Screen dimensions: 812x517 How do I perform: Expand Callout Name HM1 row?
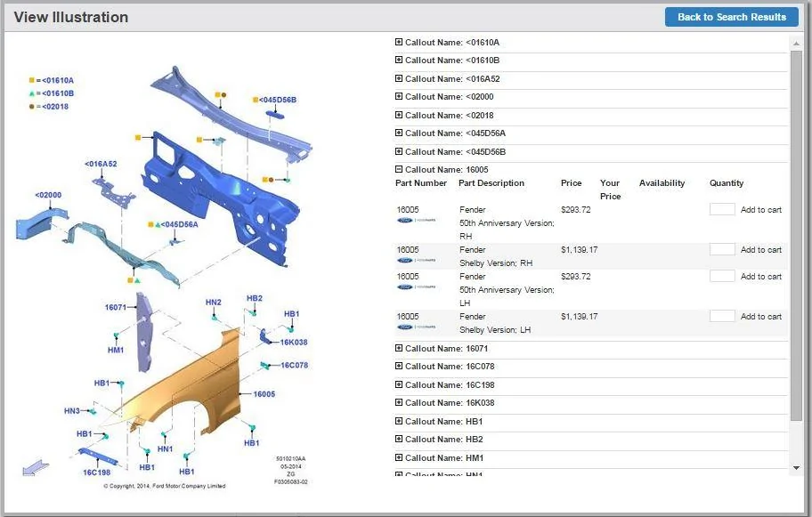pyautogui.click(x=399, y=457)
